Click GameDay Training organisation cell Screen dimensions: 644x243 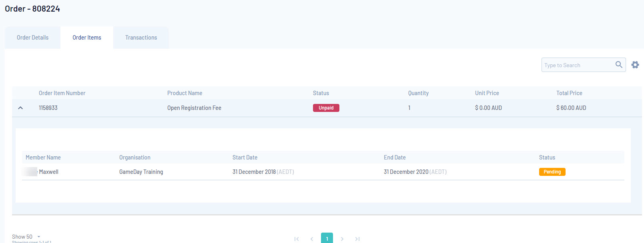click(x=141, y=172)
